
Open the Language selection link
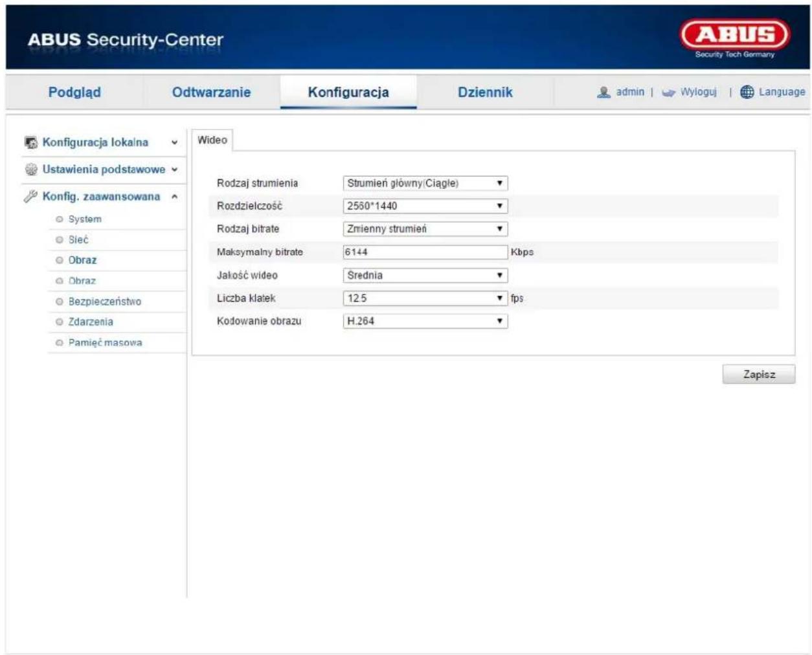(782, 92)
